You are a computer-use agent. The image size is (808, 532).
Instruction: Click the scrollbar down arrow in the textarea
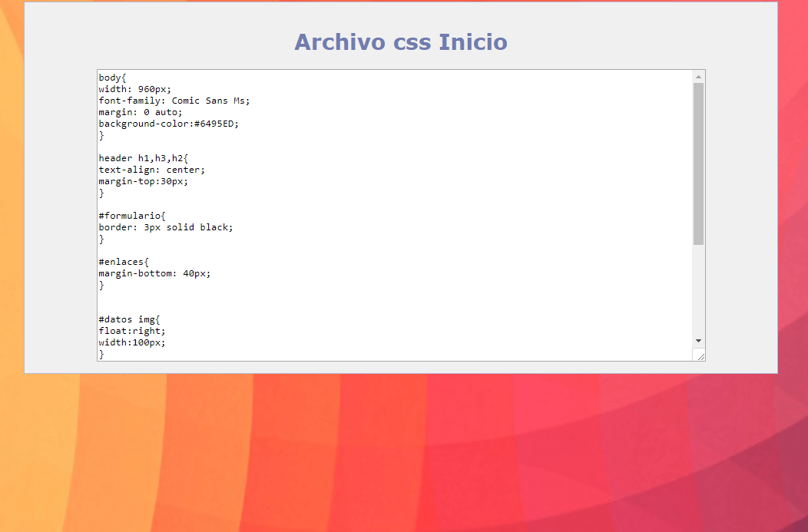(x=698, y=340)
